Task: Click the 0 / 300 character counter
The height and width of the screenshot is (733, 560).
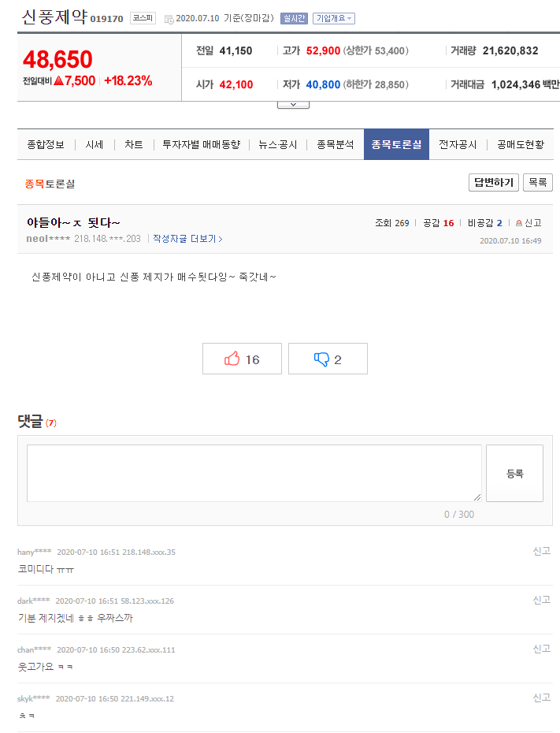Action: pyautogui.click(x=459, y=514)
